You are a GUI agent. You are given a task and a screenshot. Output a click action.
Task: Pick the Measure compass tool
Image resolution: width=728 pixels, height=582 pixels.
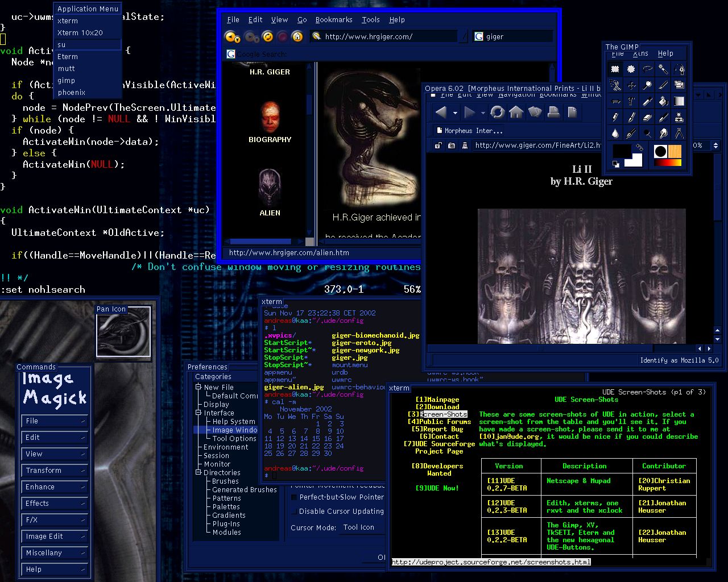click(x=680, y=134)
